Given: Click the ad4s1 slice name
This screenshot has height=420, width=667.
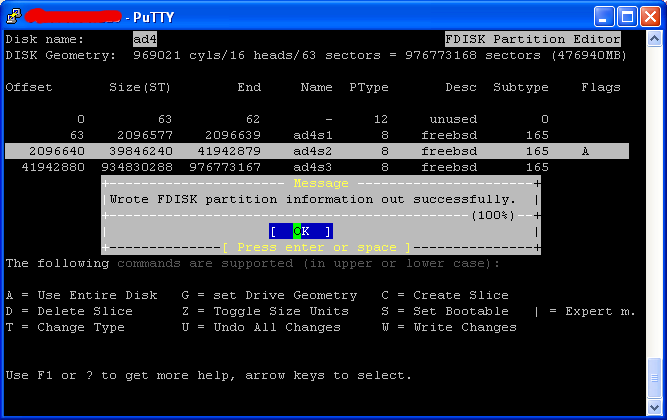Looking at the screenshot, I should pos(313,135).
